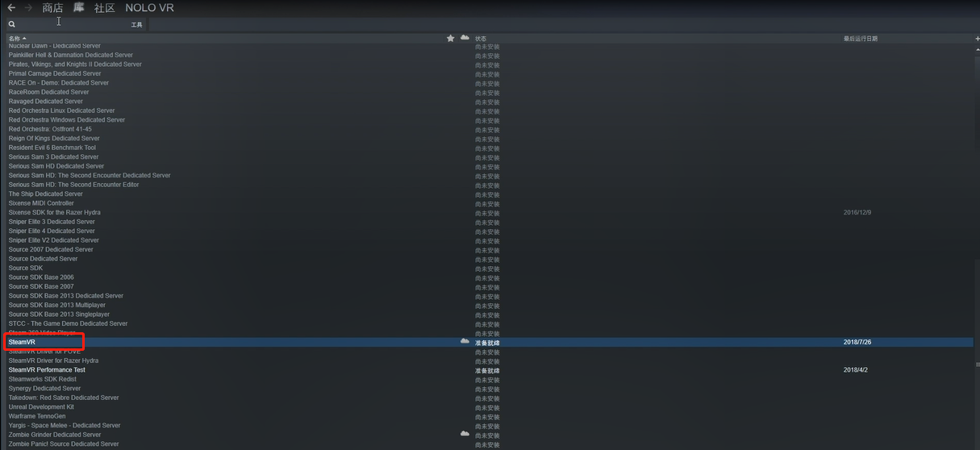Switch to the 社区 community tab
The image size is (980, 450).
104,8
